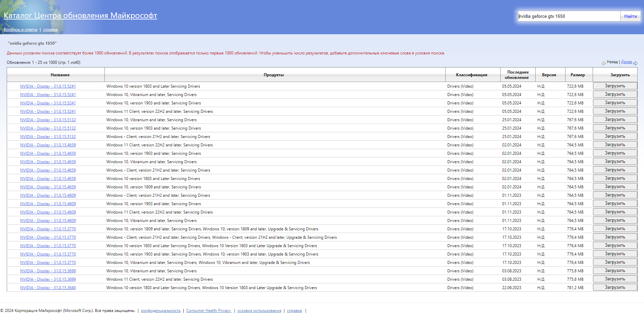The width and height of the screenshot is (644, 322).
Task: Open the Каталог Центра обновления Майкрософт home link
Action: pyautogui.click(x=80, y=15)
